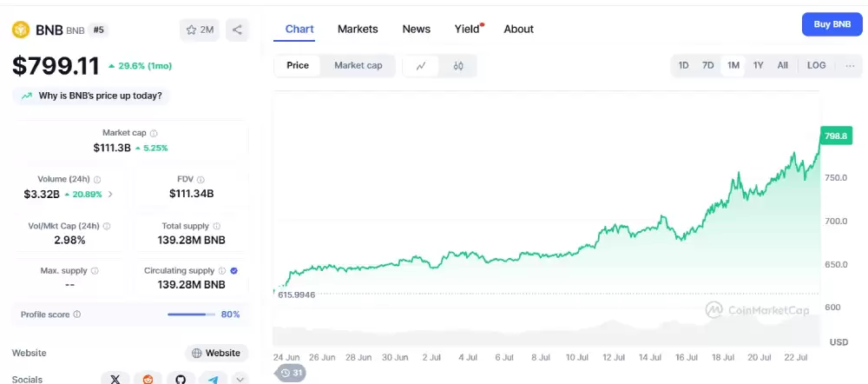
Task: Select the Price chart toggle
Action: 298,65
